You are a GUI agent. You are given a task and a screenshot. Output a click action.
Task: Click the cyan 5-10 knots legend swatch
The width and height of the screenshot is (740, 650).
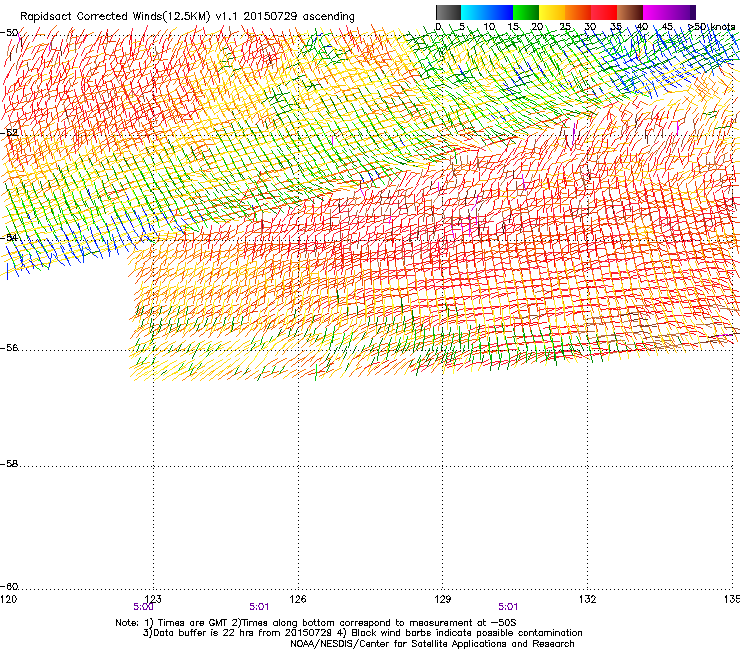474,12
